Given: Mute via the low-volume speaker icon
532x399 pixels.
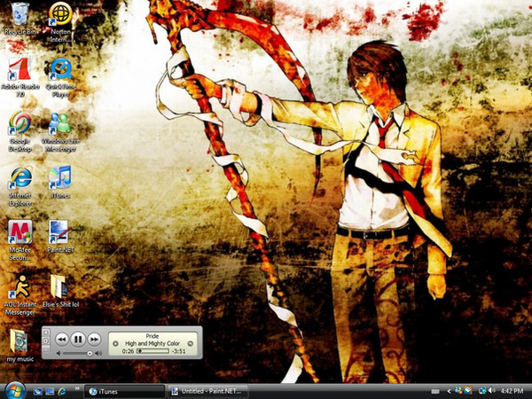Looking at the screenshot, I should (59, 354).
